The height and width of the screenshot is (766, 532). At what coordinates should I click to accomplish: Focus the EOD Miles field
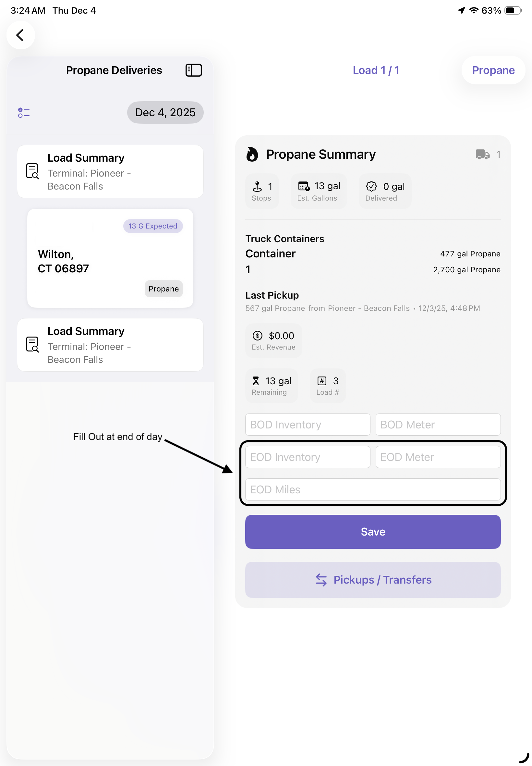373,489
